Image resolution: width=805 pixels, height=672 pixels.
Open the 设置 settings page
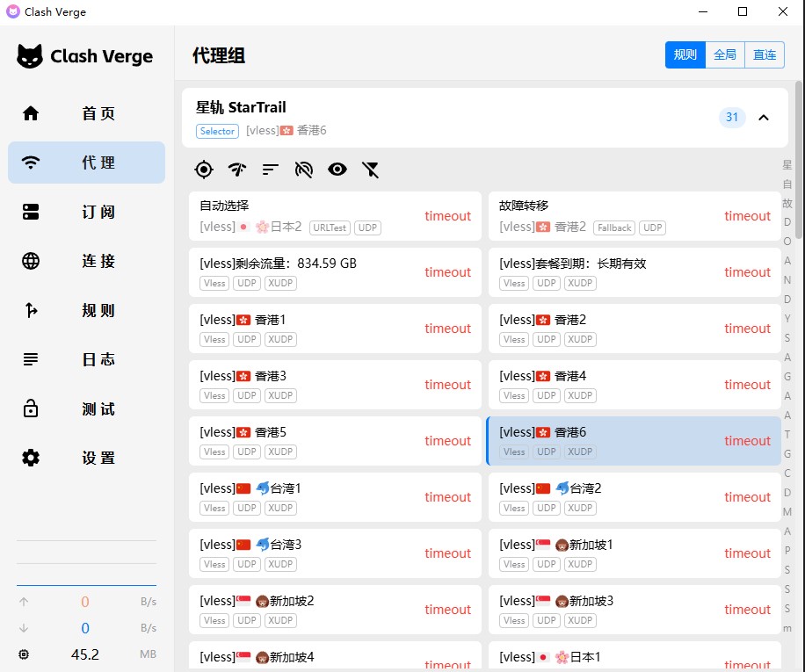[86, 458]
